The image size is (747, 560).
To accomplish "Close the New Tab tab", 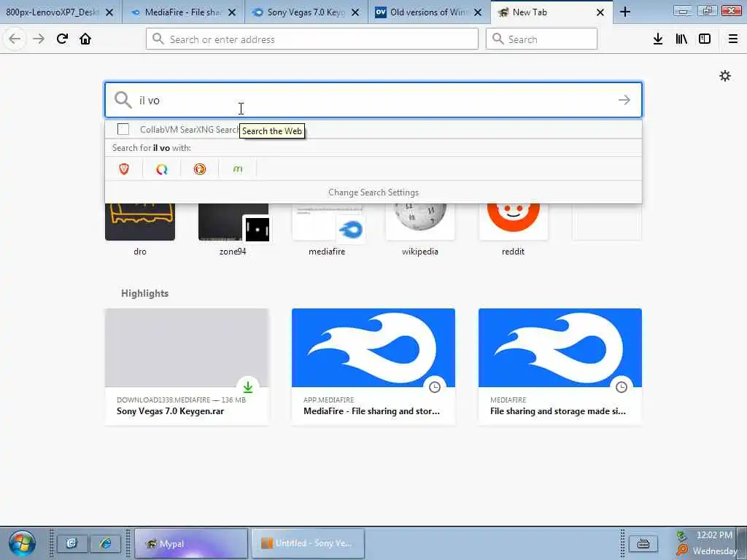I will click(600, 12).
